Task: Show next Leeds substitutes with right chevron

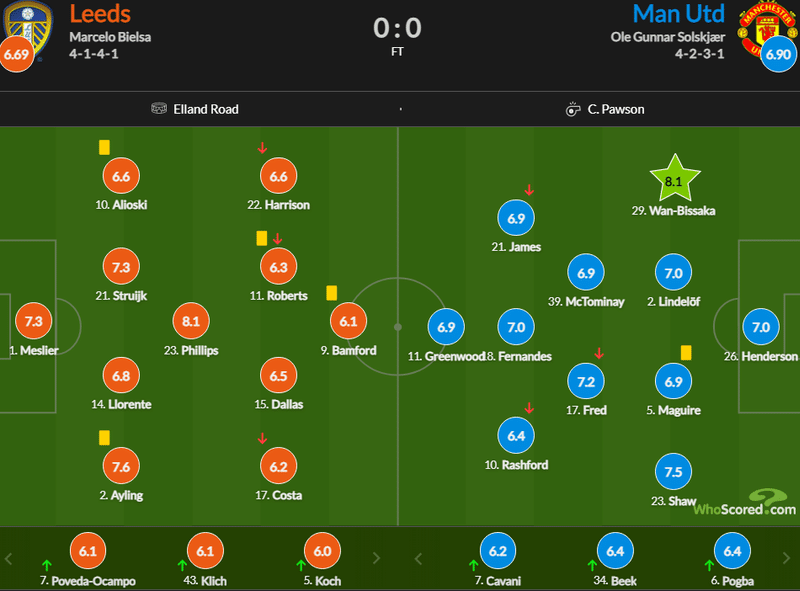Action: pyautogui.click(x=377, y=558)
